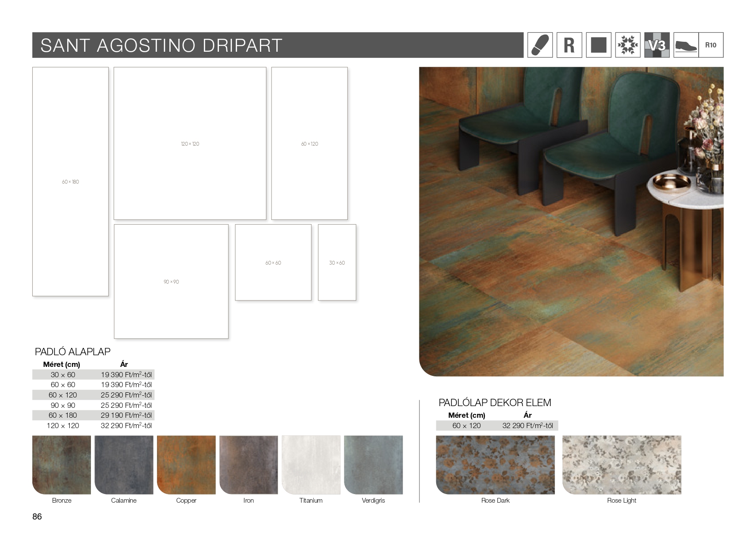Click the 90 × 90 tile size diagram
Viewport: 756px width, 535px height.
coord(171,282)
